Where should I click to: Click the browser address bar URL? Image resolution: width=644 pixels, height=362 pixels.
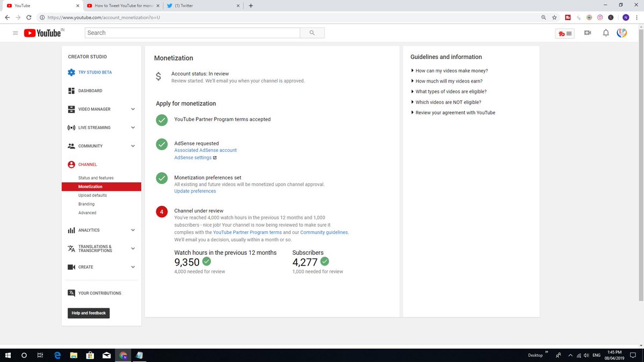[104, 18]
